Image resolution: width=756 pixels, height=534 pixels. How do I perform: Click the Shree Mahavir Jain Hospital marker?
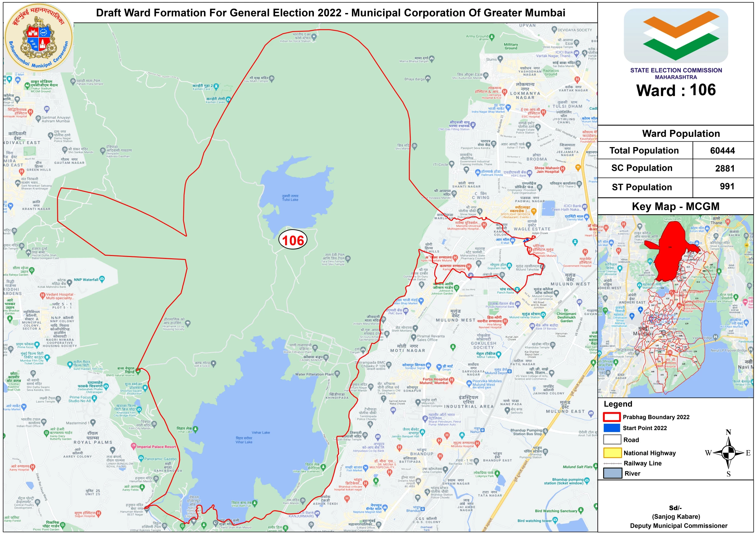tap(562, 169)
